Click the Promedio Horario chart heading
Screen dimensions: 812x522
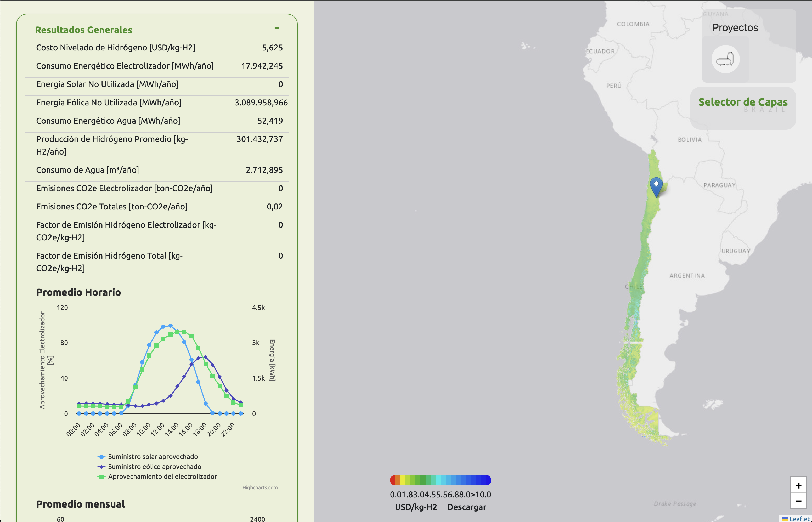point(78,292)
